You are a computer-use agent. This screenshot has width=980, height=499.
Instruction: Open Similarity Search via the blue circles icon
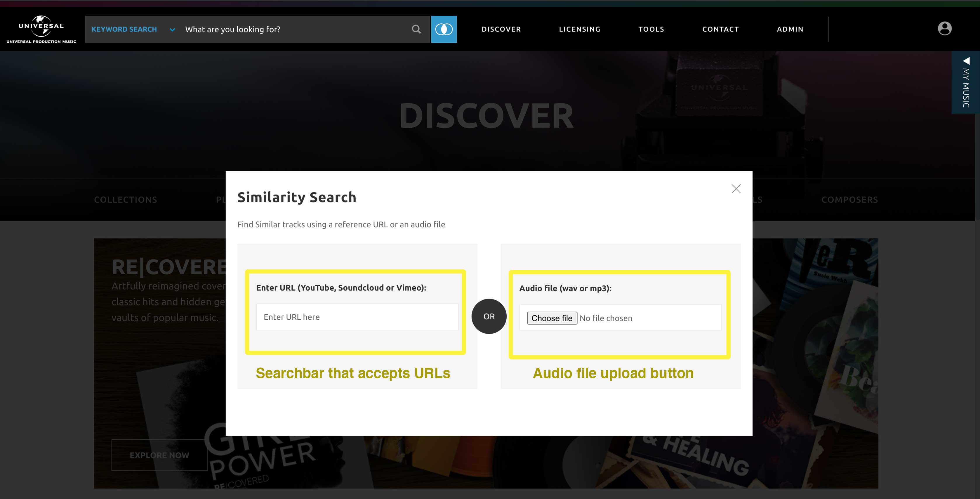444,29
